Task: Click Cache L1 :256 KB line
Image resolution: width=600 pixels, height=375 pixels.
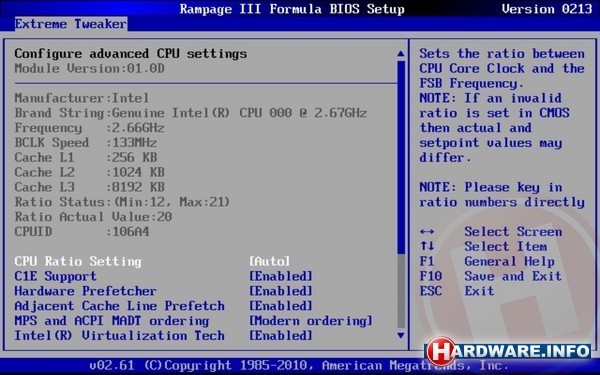Action: coord(86,157)
